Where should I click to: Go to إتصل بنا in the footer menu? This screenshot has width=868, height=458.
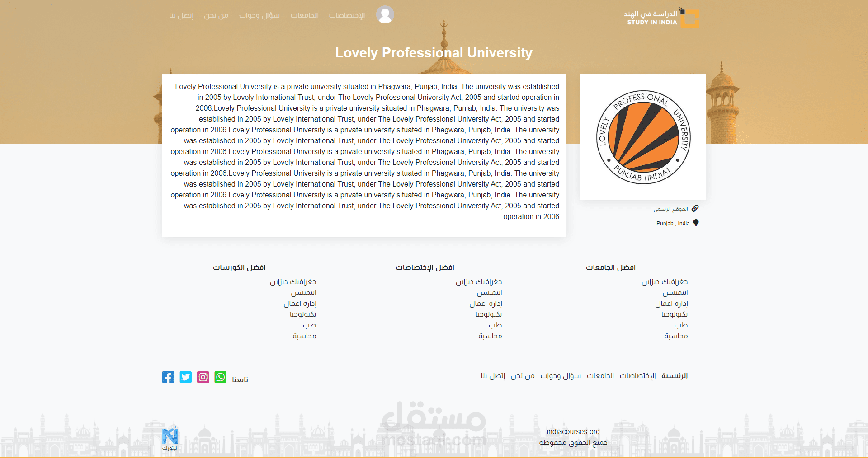pyautogui.click(x=493, y=376)
